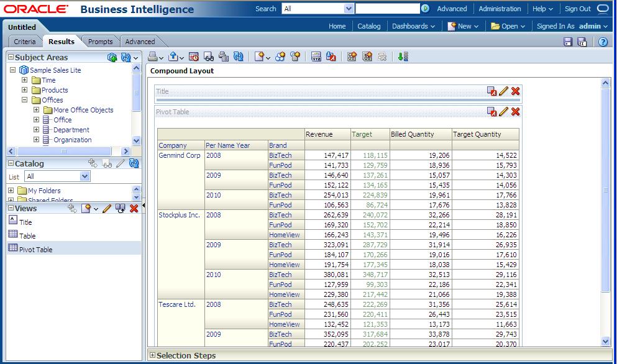The image size is (617, 364).
Task: Click the compound layout vertical scrollbar down arrow
Action: click(x=606, y=342)
